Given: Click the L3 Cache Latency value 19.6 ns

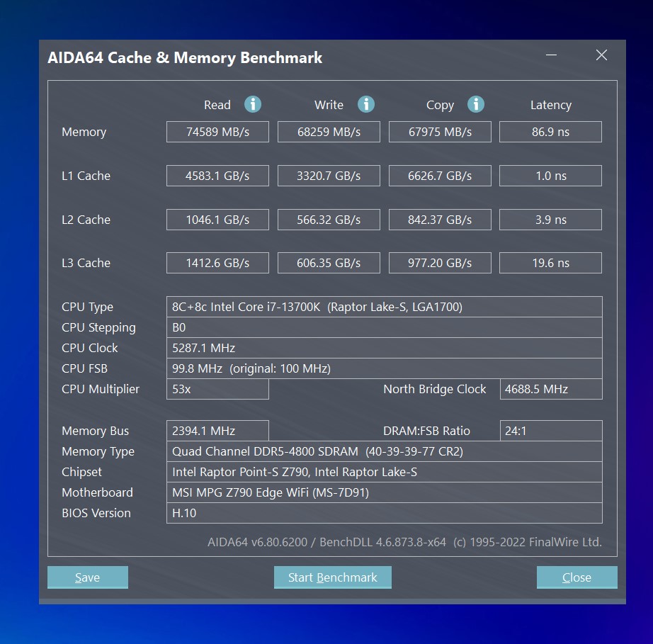Looking at the screenshot, I should point(550,262).
